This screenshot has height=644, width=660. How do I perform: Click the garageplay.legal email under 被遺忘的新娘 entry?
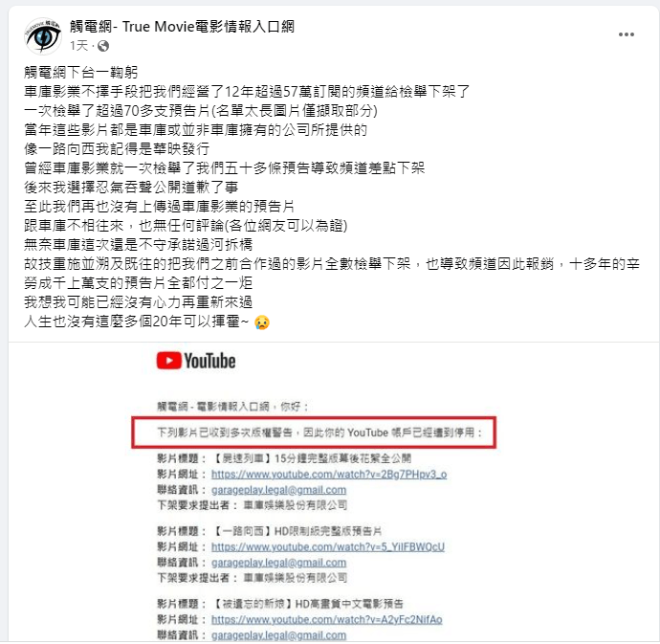278,635
